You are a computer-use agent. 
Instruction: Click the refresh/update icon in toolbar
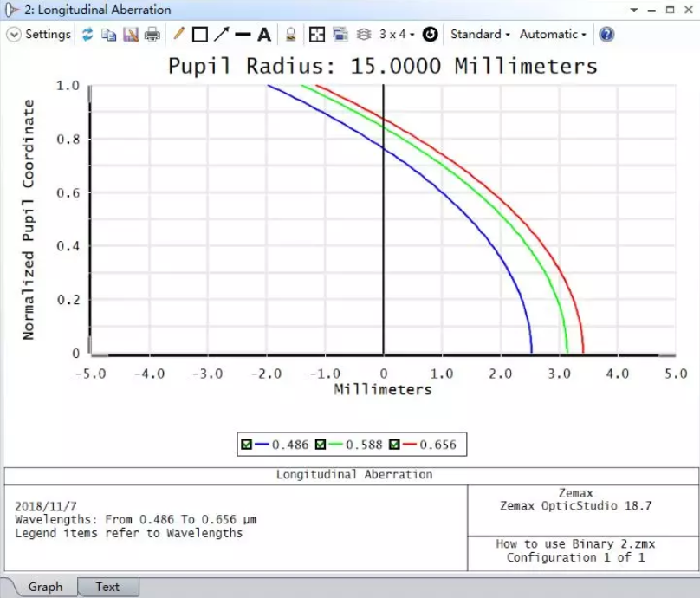coord(87,35)
